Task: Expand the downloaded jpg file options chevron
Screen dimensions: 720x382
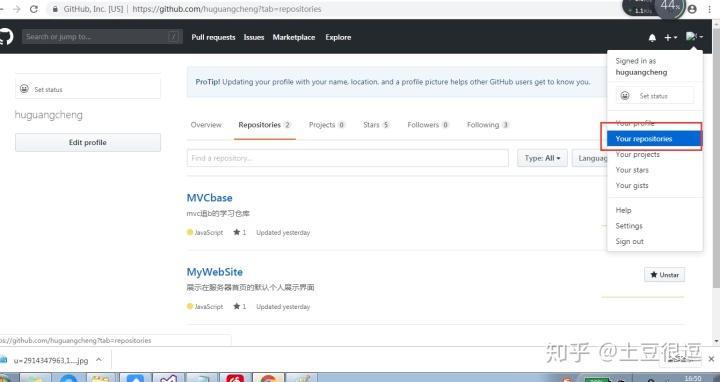Action: pos(99,360)
